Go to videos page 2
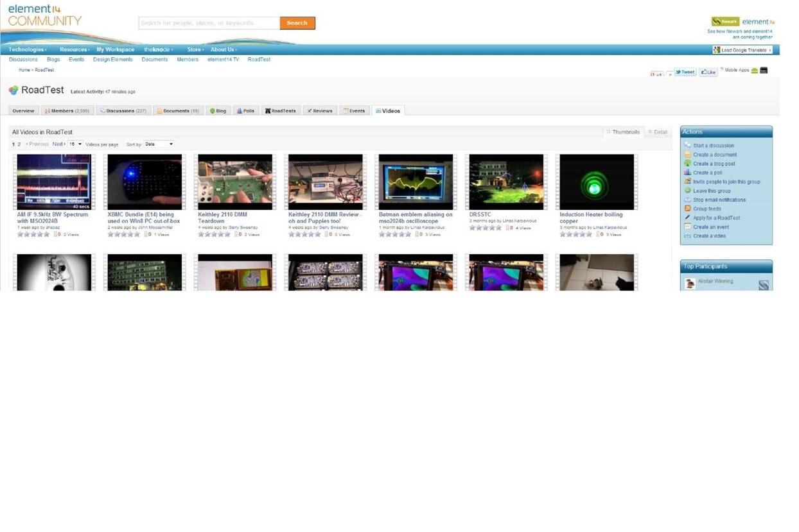This screenshot has width=799, height=532. [19, 144]
